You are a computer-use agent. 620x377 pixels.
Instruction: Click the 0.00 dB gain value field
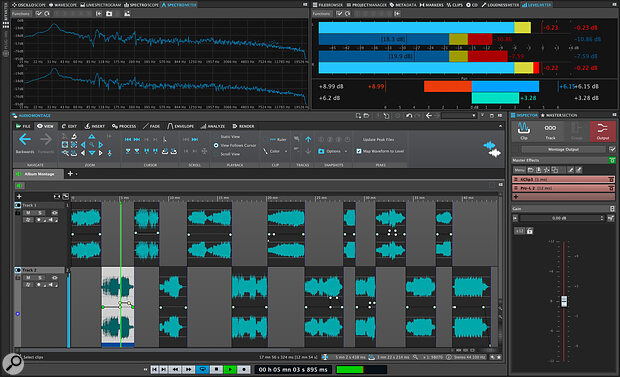point(559,218)
